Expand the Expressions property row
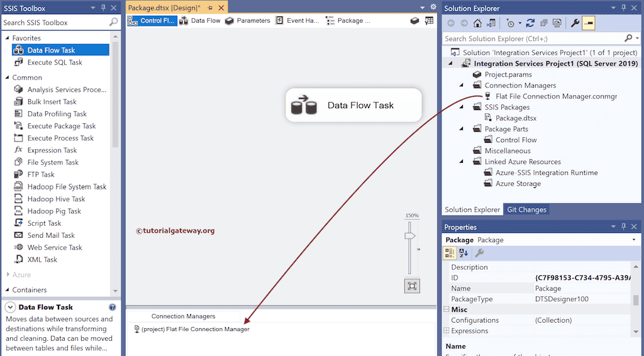The height and width of the screenshot is (356, 644). click(447, 331)
